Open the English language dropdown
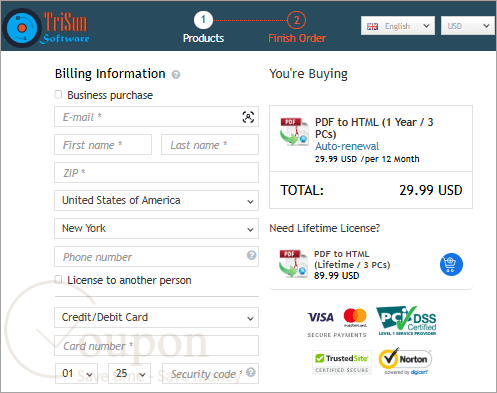Screen dimensions: 497x393 [x=398, y=26]
